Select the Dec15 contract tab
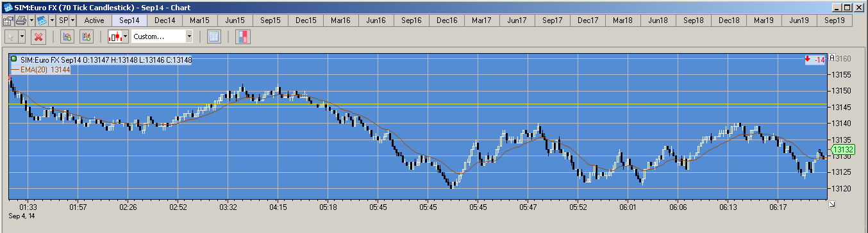This screenshot has width=868, height=233. [x=306, y=20]
